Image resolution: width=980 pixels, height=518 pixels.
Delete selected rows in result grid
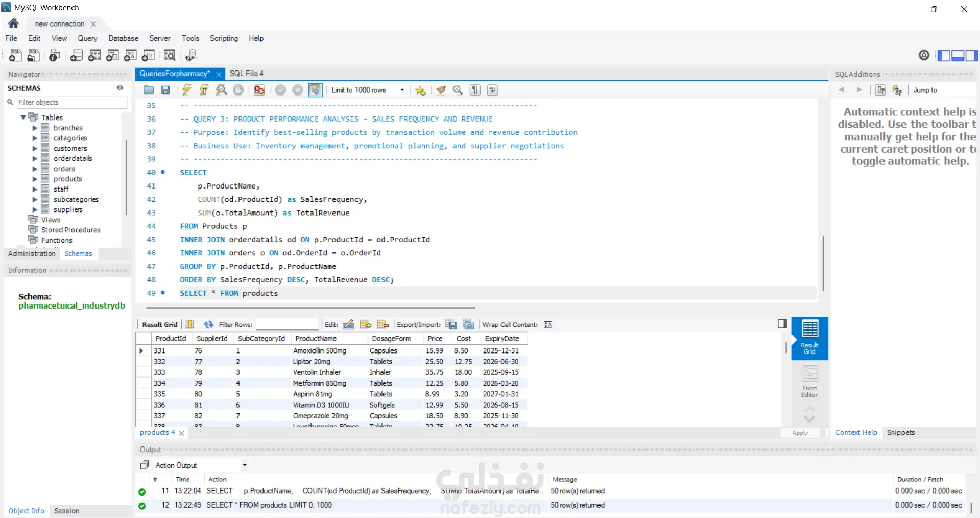point(383,325)
